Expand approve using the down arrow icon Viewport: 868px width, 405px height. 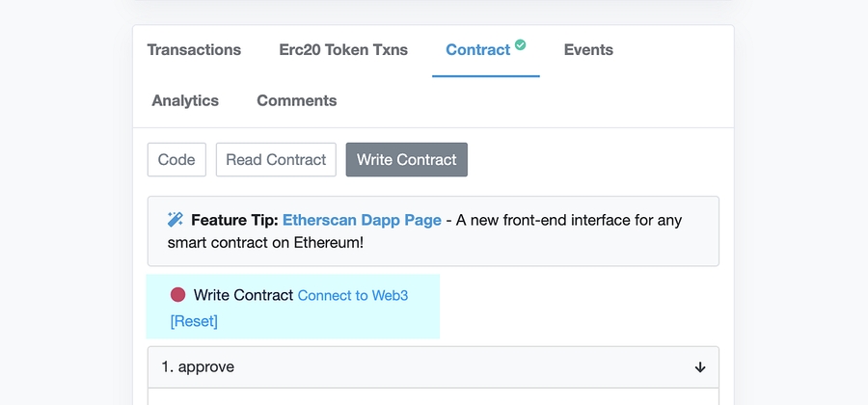[x=700, y=367]
